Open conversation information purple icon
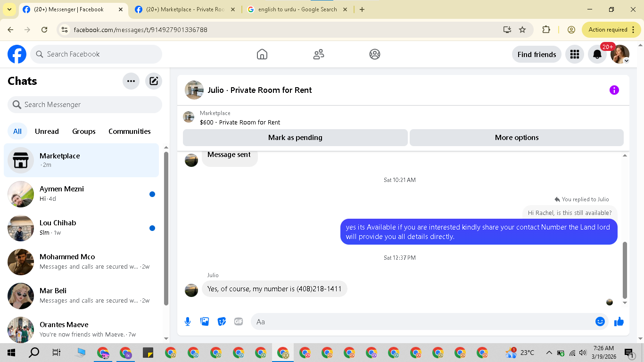Viewport: 644px width, 362px height. click(x=614, y=90)
